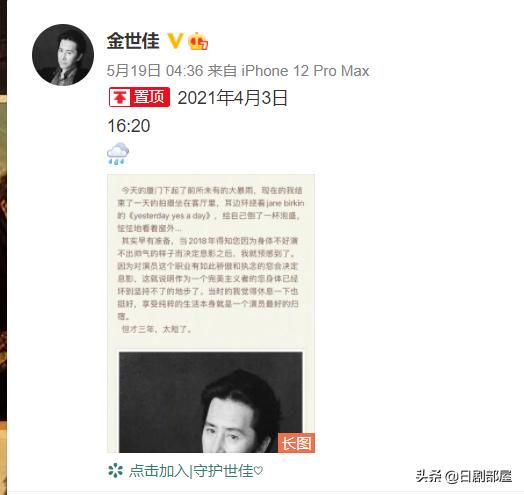Open the 守护世佳 fan group link

tap(223, 471)
